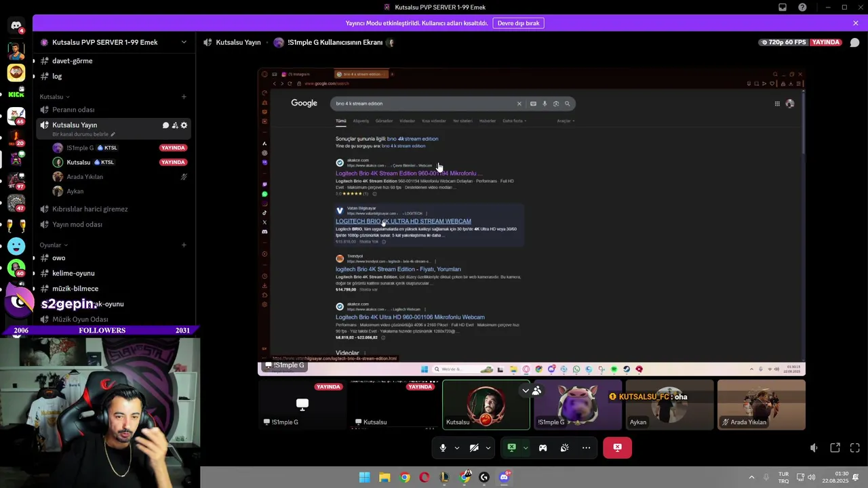Open the help question mark icon
The height and width of the screenshot is (488, 868).
point(802,7)
